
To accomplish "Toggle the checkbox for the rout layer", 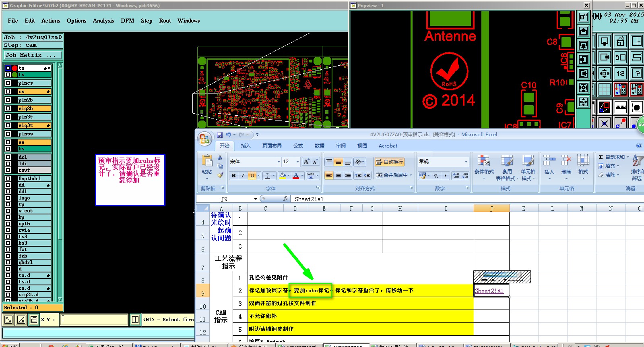I will click(x=8, y=170).
